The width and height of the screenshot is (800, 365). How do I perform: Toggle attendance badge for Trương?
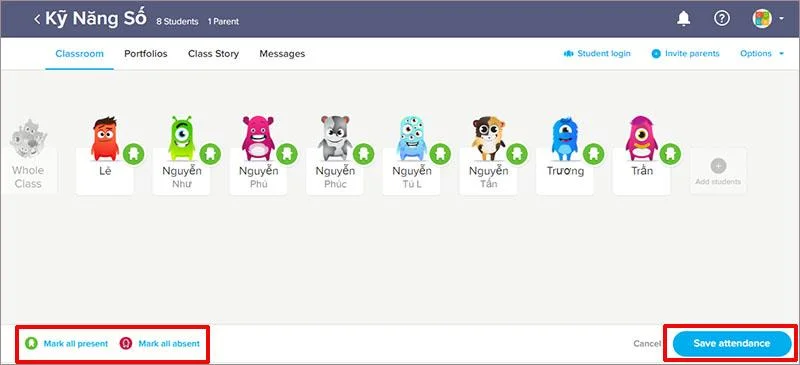(593, 154)
